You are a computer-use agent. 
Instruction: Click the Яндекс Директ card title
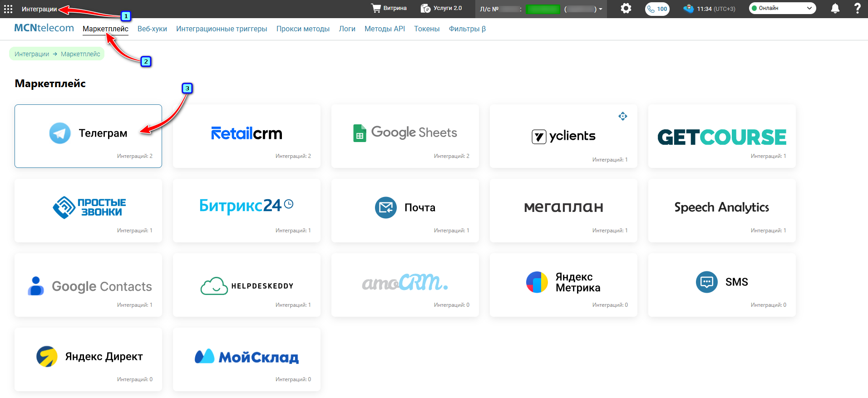point(104,357)
